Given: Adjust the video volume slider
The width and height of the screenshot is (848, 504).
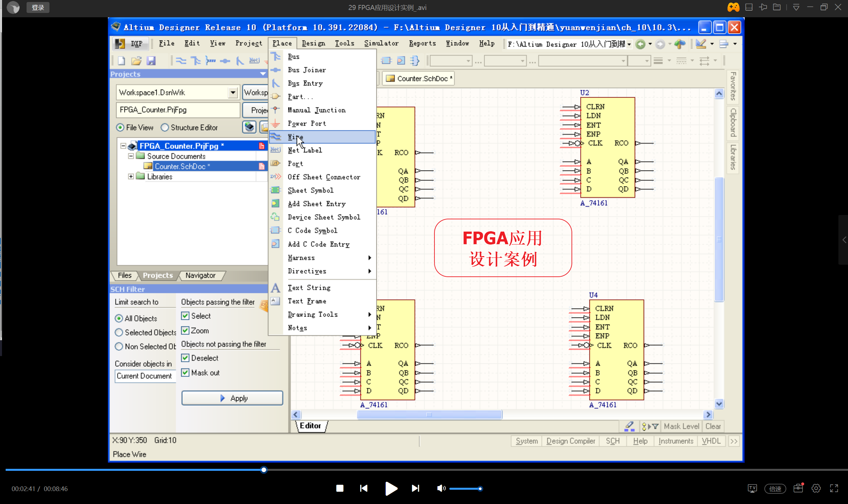Looking at the screenshot, I should (x=464, y=488).
